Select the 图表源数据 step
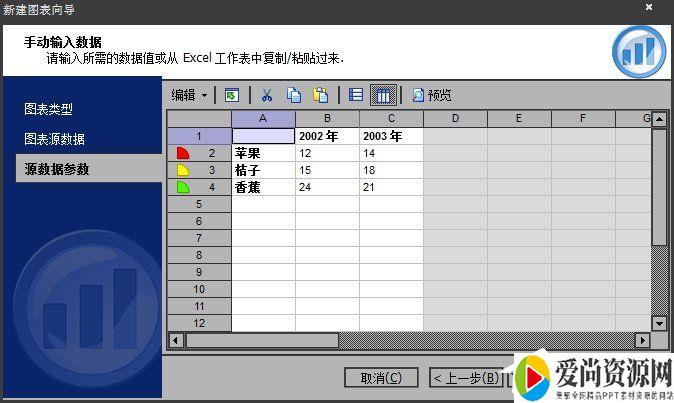The height and width of the screenshot is (403, 674). (54, 139)
